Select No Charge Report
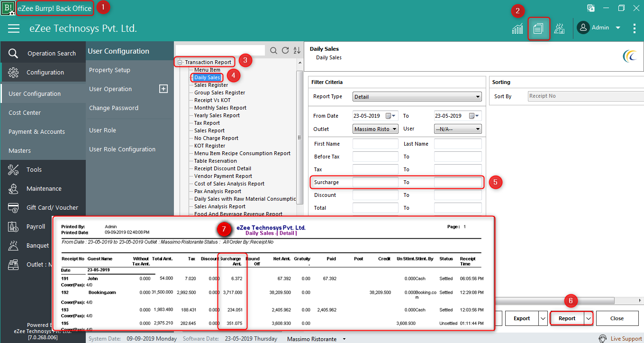This screenshot has width=644, height=343. click(x=216, y=138)
